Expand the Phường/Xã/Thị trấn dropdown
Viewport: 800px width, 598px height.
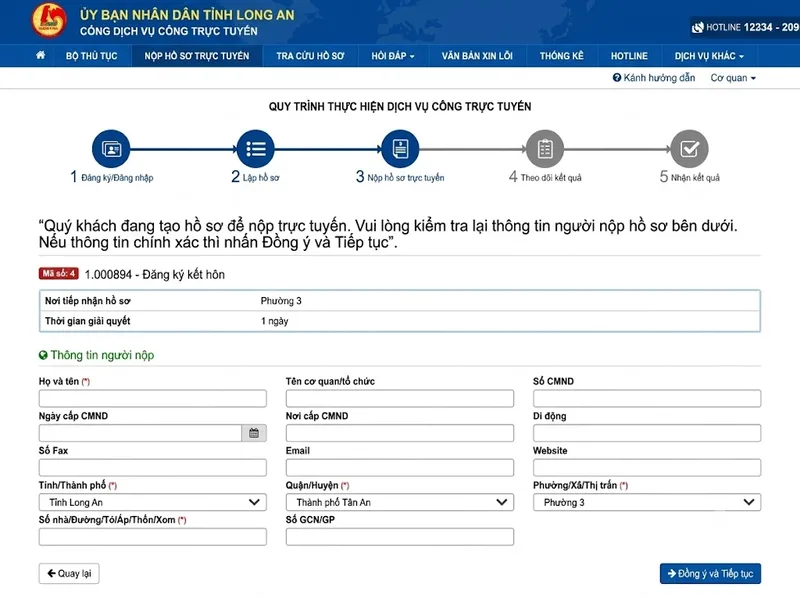click(647, 502)
